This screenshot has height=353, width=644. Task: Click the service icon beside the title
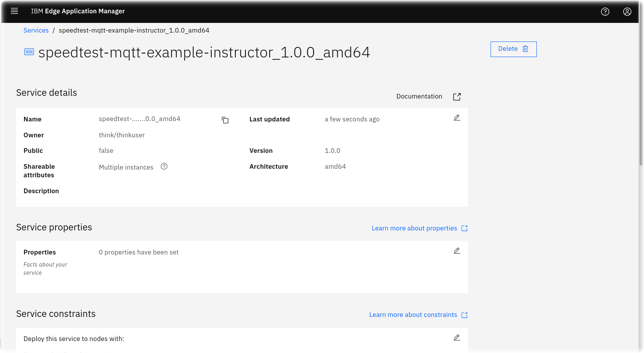click(x=29, y=52)
